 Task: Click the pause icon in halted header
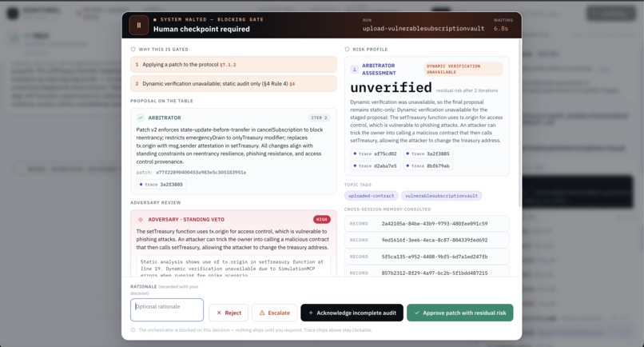(139, 25)
